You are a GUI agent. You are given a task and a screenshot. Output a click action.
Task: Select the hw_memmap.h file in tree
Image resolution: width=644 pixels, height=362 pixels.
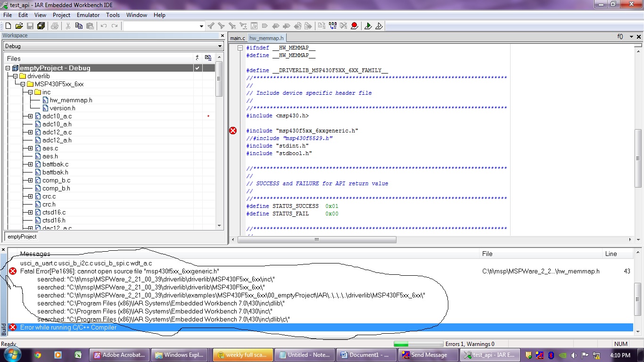pyautogui.click(x=71, y=100)
